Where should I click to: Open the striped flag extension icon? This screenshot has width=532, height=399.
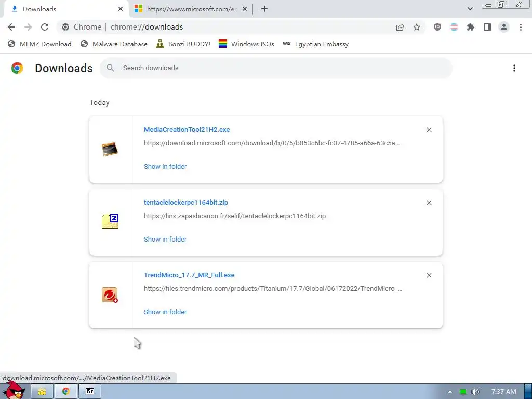pos(454,27)
